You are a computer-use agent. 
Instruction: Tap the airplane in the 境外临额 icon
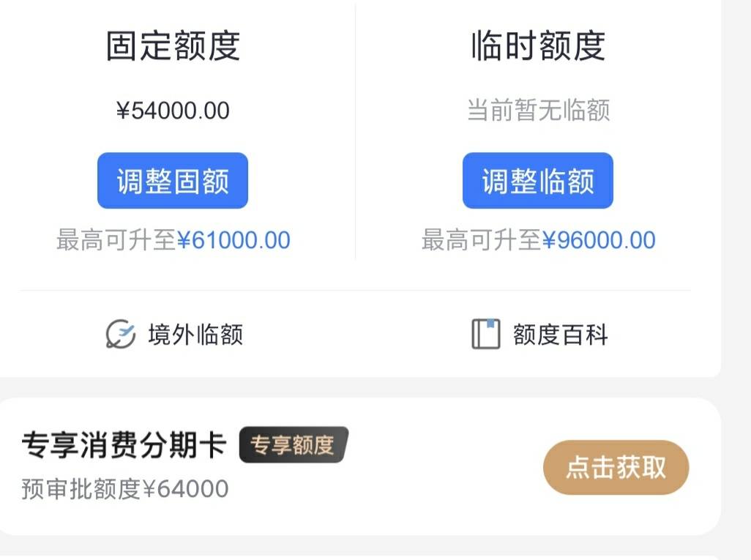(127, 331)
